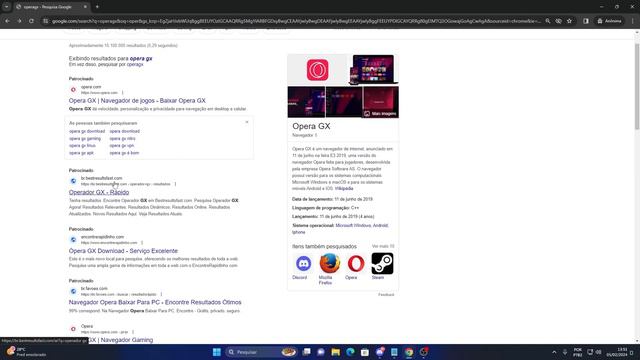Click the opera.com favicon in first ad
640x360 pixels.
click(x=73, y=89)
